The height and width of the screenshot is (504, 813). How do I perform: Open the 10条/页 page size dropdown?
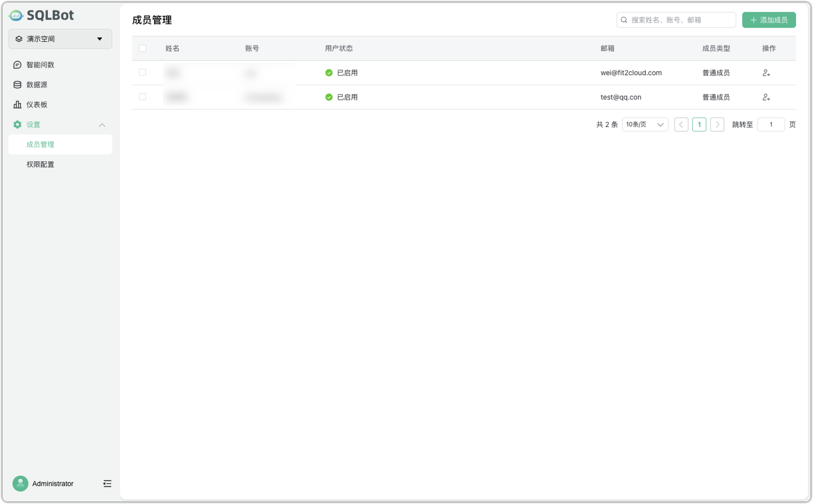(x=645, y=124)
